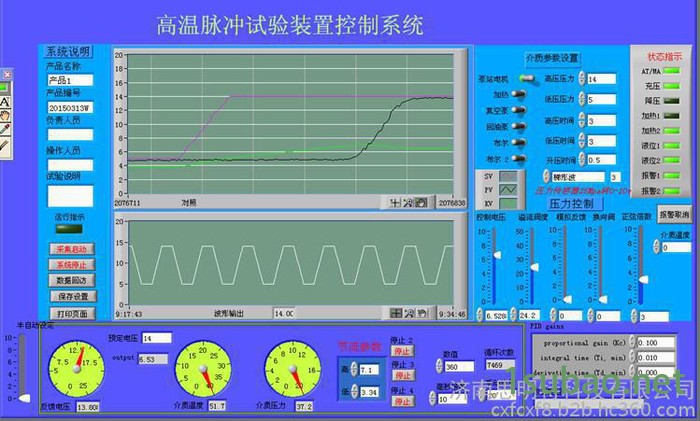Close the floating tools palette

click(7, 75)
